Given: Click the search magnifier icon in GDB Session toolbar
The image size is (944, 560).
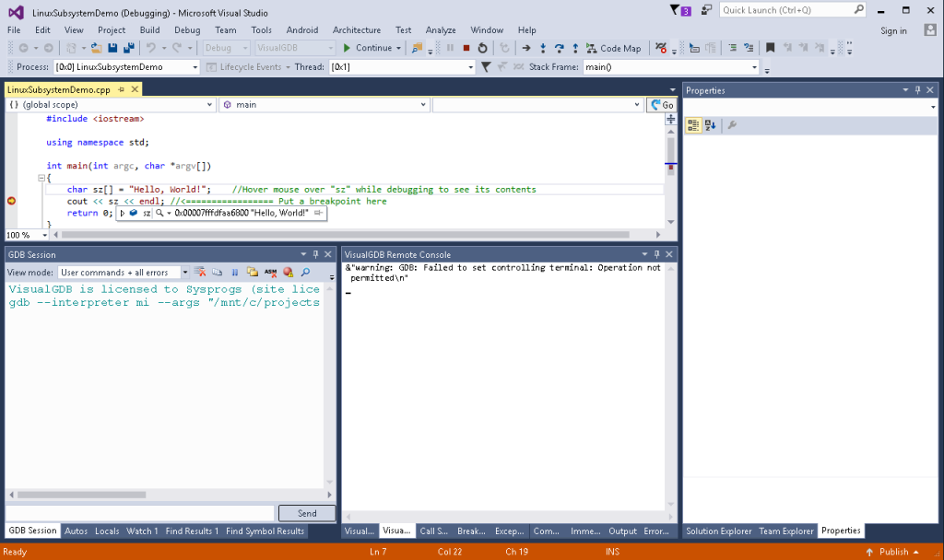Looking at the screenshot, I should pyautogui.click(x=304, y=272).
